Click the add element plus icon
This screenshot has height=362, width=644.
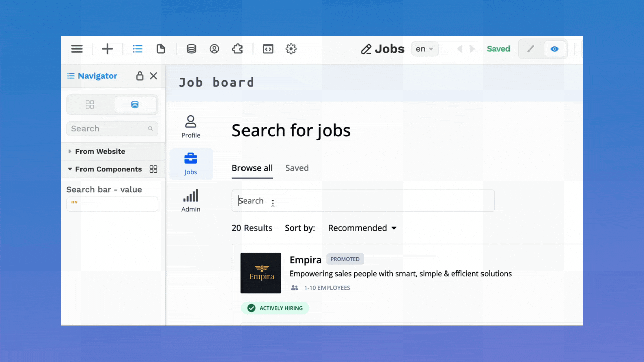pyautogui.click(x=107, y=49)
